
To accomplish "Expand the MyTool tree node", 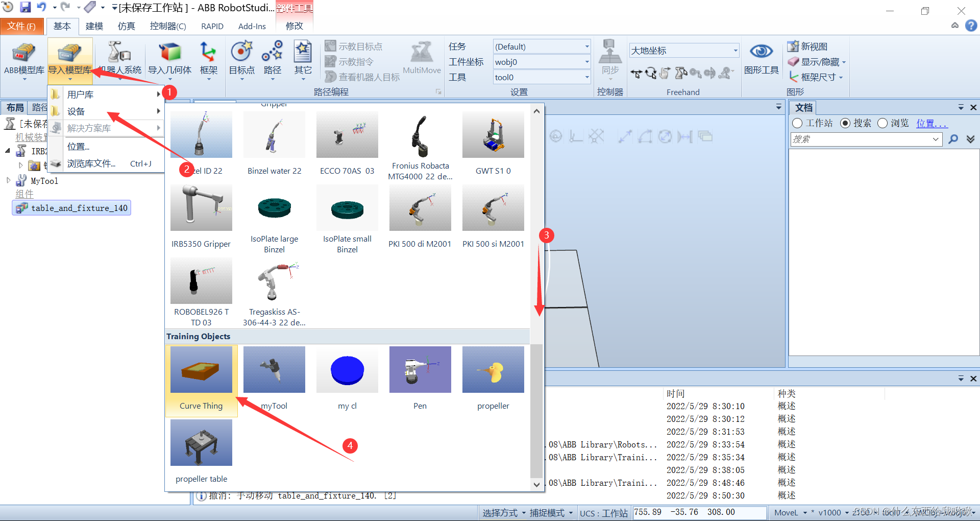I will [x=8, y=180].
